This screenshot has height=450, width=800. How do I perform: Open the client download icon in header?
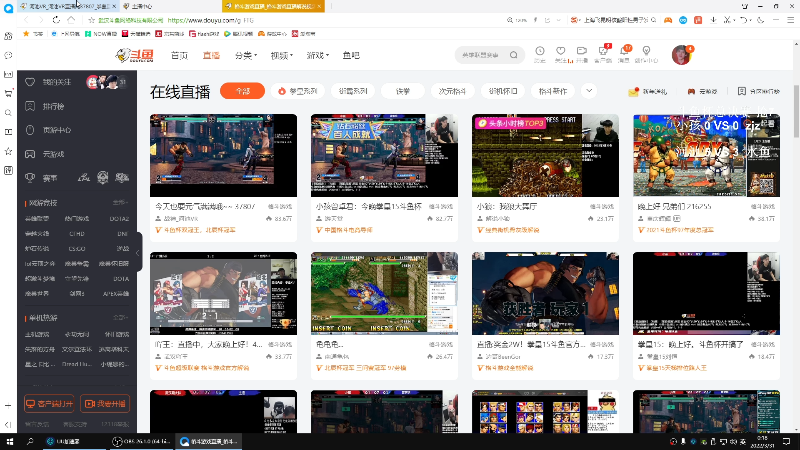click(603, 53)
